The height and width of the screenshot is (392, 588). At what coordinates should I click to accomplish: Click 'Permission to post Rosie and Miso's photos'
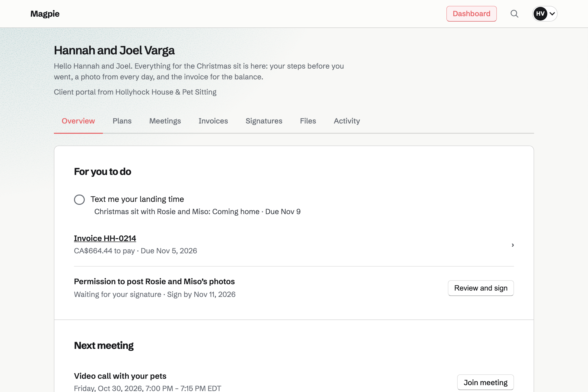coord(154,282)
